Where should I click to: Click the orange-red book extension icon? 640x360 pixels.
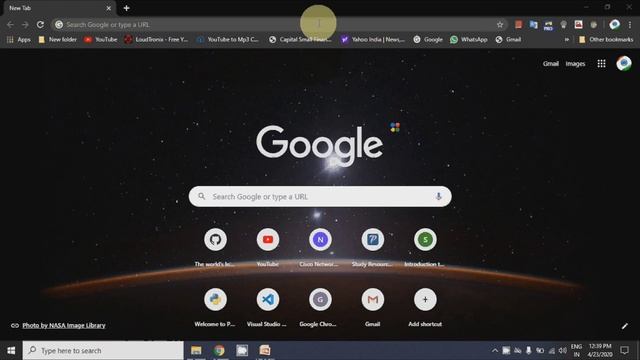pyautogui.click(x=518, y=24)
